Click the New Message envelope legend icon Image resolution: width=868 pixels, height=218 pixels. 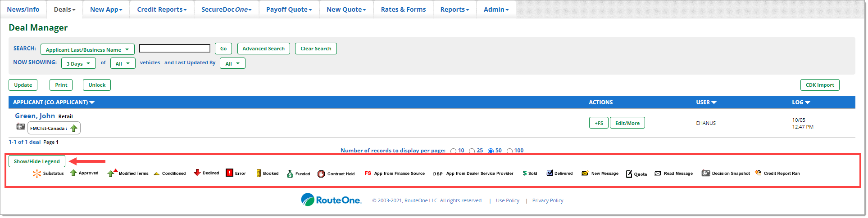[585, 173]
